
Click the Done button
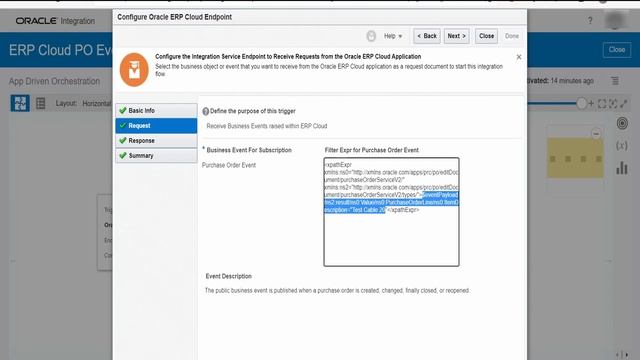point(512,36)
